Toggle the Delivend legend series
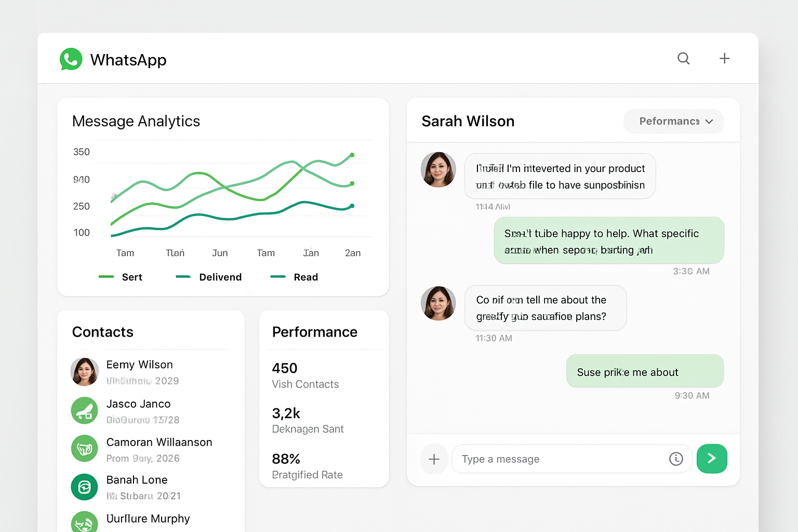Image resolution: width=798 pixels, height=532 pixels. tap(209, 277)
